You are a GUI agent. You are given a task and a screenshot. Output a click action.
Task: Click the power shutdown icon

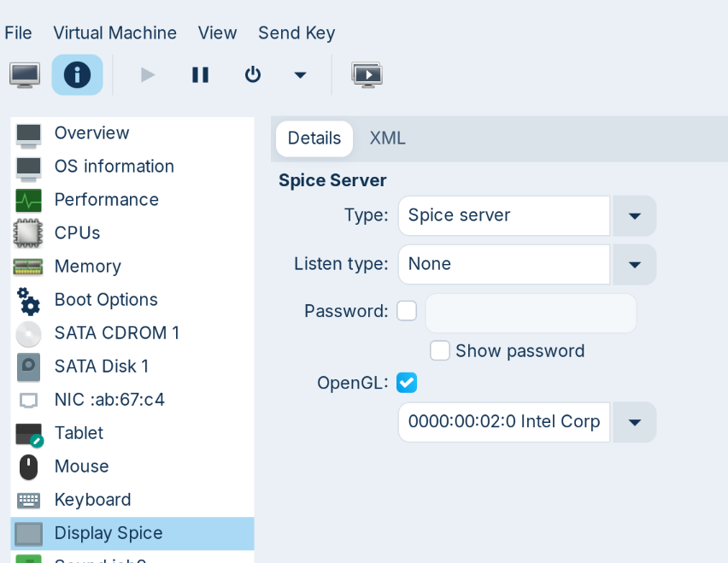tap(252, 75)
